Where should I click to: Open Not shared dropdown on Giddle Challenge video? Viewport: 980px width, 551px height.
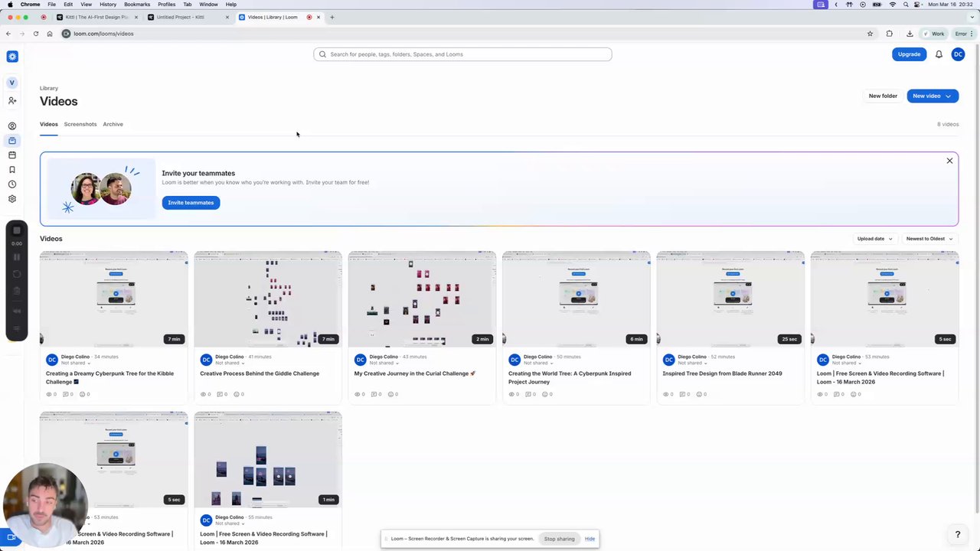pos(229,363)
